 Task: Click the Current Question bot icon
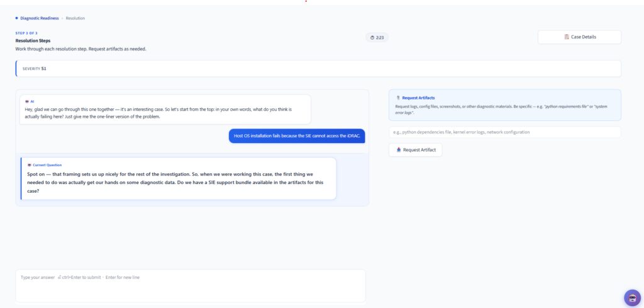[x=29, y=165]
